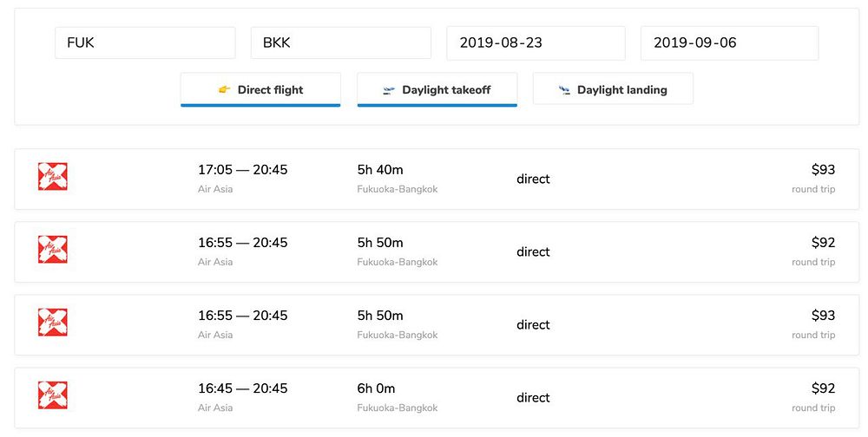Click the airplane takeoff icon
Viewport: 868px width, 437px height.
click(388, 89)
